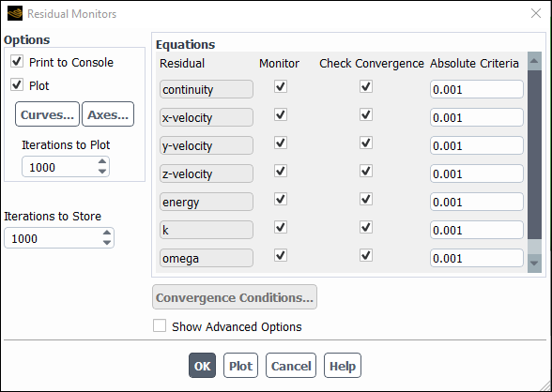Click the omega Absolute Criteria field

click(476, 258)
